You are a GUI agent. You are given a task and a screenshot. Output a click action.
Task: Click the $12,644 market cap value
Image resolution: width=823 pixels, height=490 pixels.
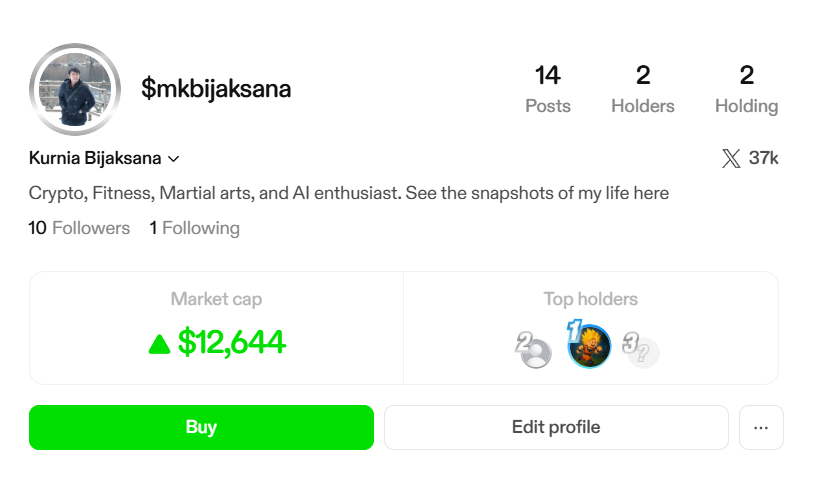pos(231,343)
